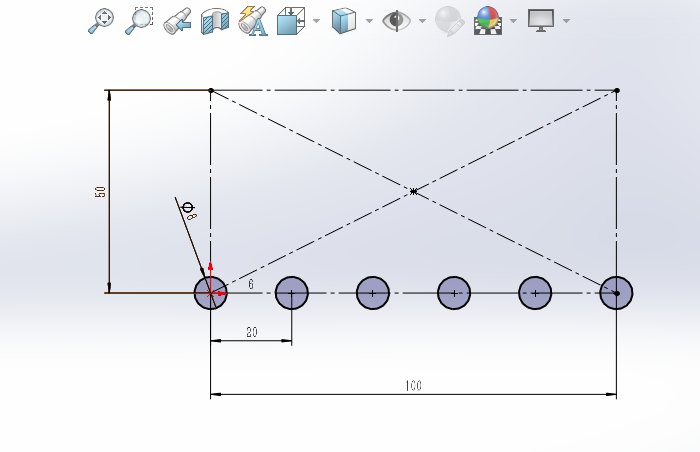Select the 100 horizontal dimension text
The width and height of the screenshot is (700, 452).
(x=413, y=385)
